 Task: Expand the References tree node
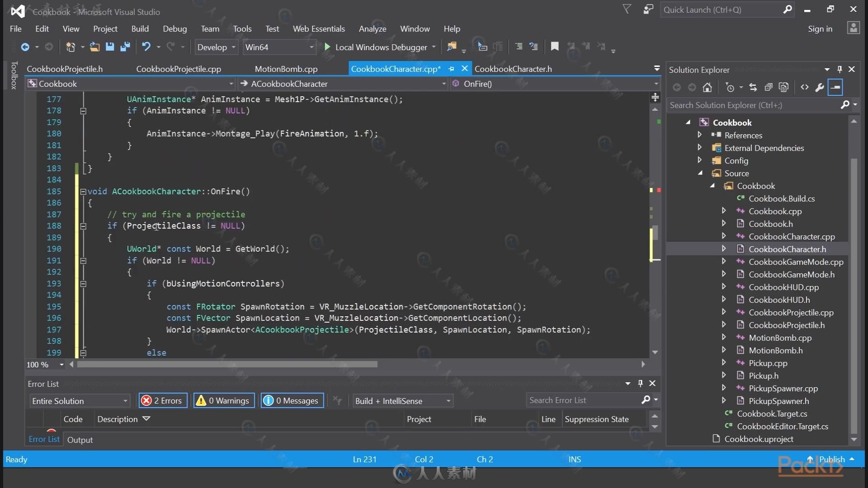pos(699,135)
